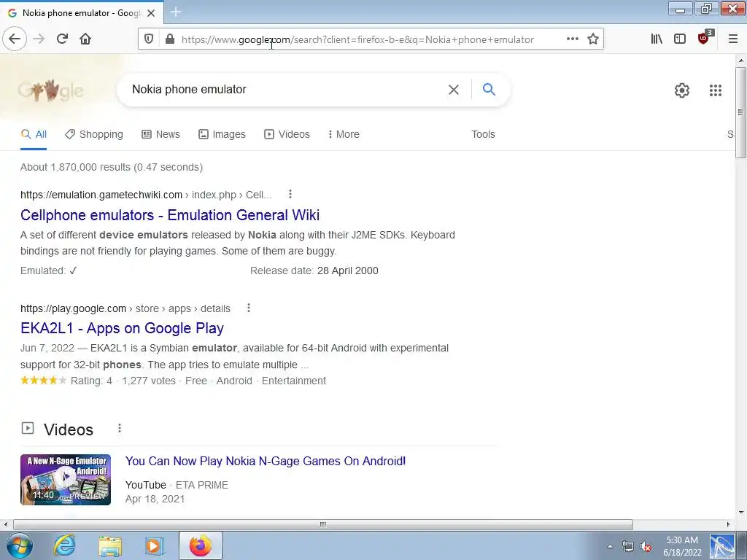Screen dimensions: 747x560
Task: Close the Nokia phone emulator tab
Action: click(x=151, y=13)
